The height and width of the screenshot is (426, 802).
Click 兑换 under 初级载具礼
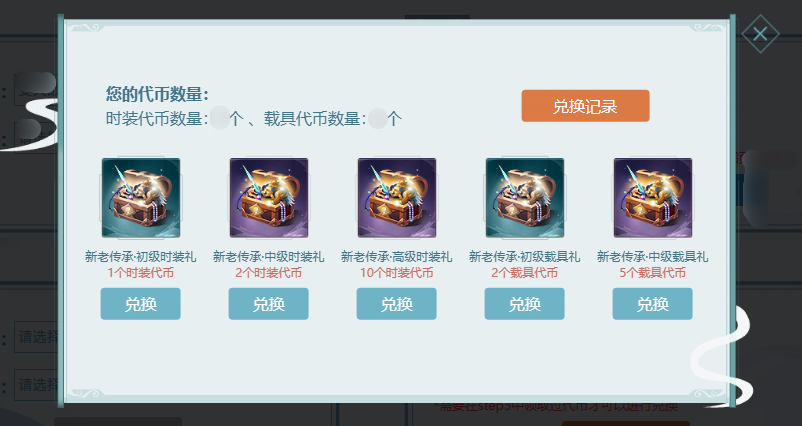click(524, 304)
